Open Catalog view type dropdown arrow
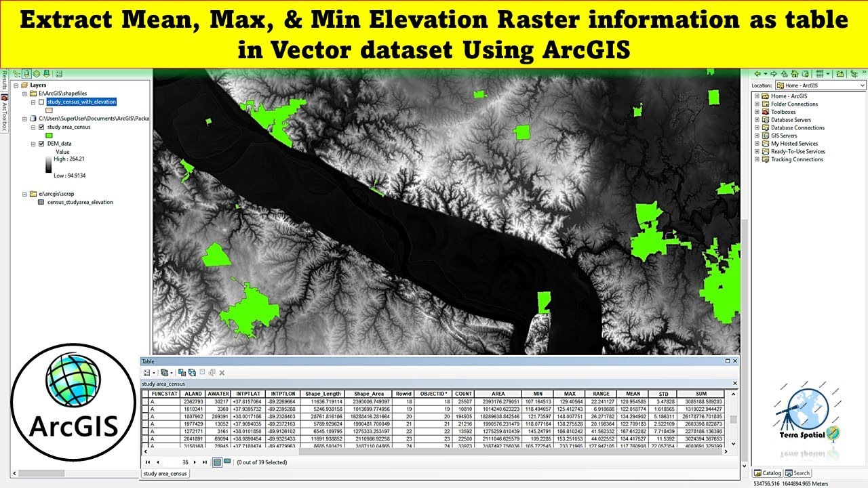 pyautogui.click(x=829, y=74)
